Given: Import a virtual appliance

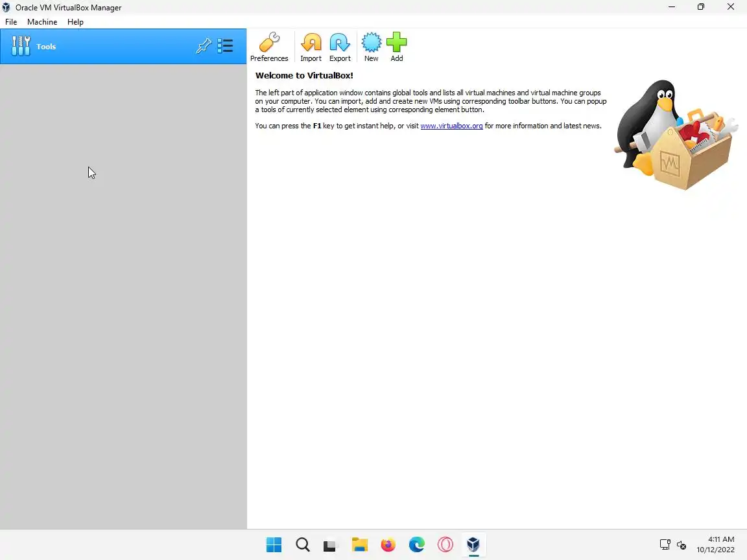Looking at the screenshot, I should [311, 47].
